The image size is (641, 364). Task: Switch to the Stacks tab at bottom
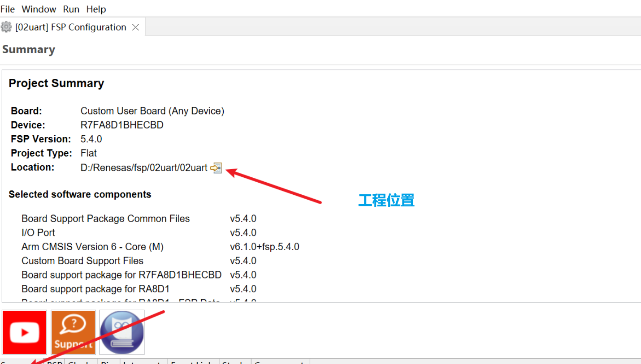click(x=235, y=361)
